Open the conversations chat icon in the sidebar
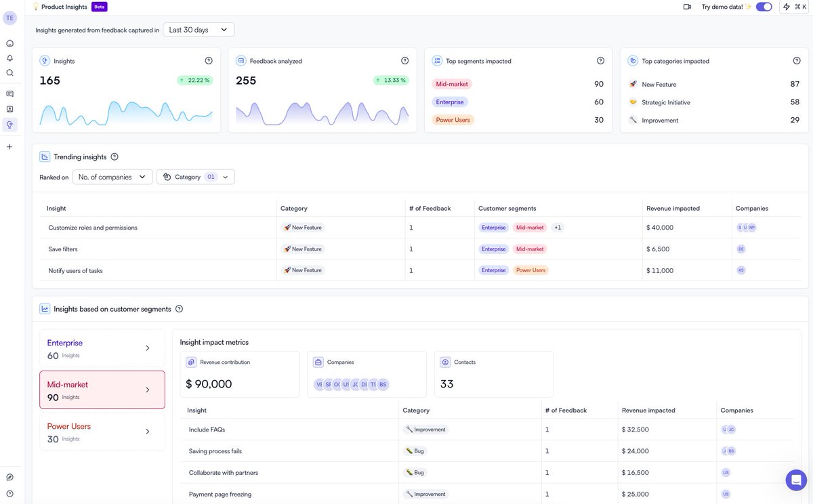 (9, 92)
